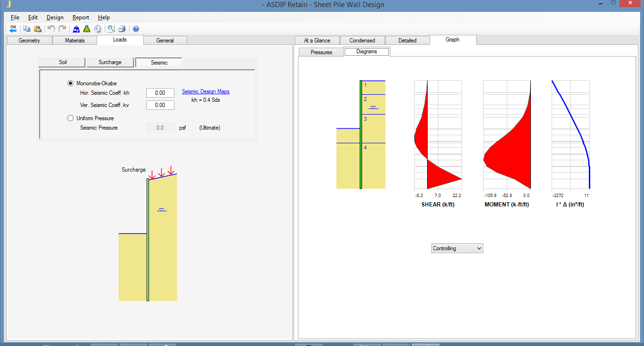
Task: Select the Uniform Pressure radio button
Action: 71,118
